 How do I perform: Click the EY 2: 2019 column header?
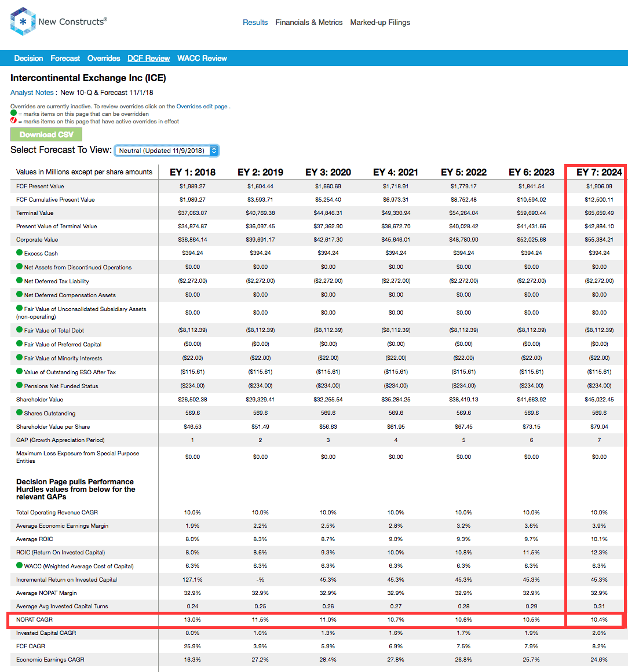(x=260, y=172)
